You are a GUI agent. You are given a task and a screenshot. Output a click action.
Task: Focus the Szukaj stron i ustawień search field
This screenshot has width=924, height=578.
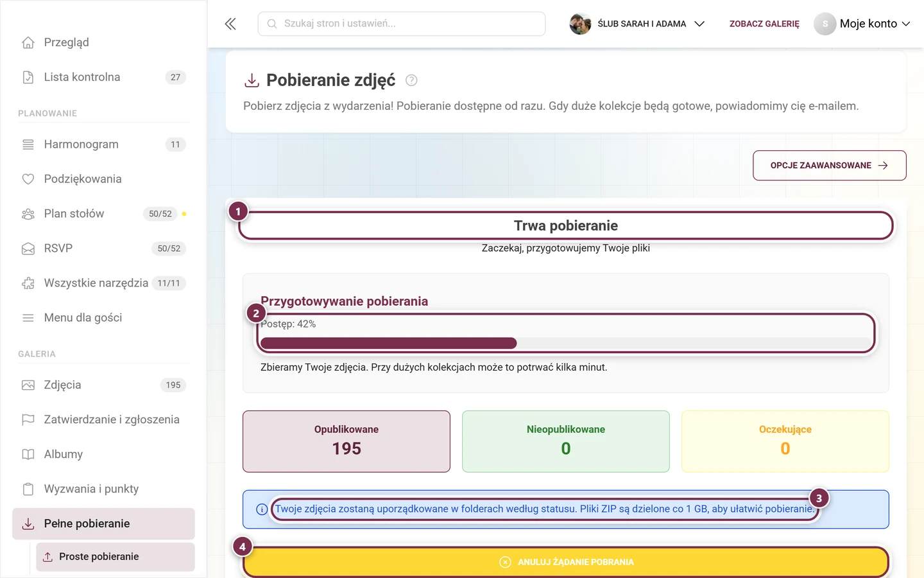click(402, 24)
